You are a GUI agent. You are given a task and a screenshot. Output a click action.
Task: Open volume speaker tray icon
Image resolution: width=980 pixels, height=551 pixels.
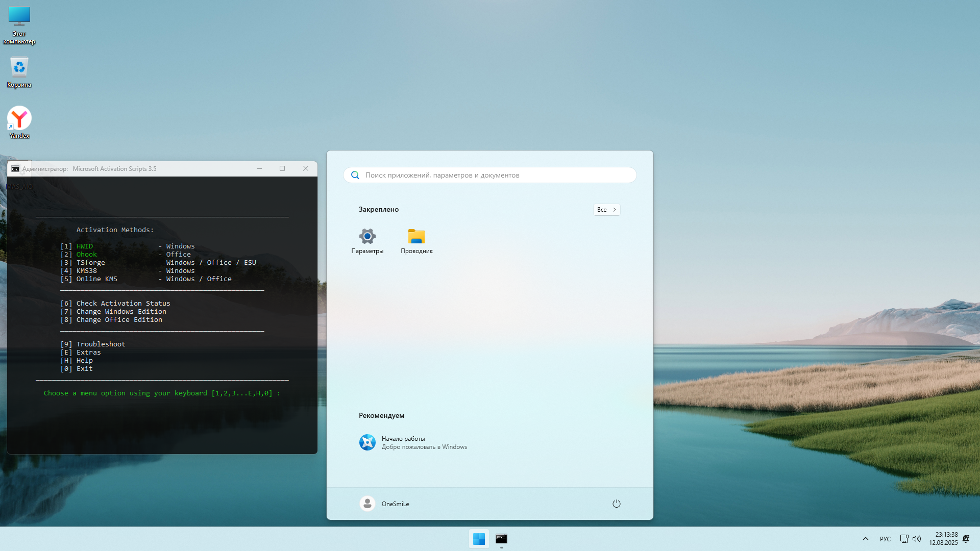click(917, 539)
